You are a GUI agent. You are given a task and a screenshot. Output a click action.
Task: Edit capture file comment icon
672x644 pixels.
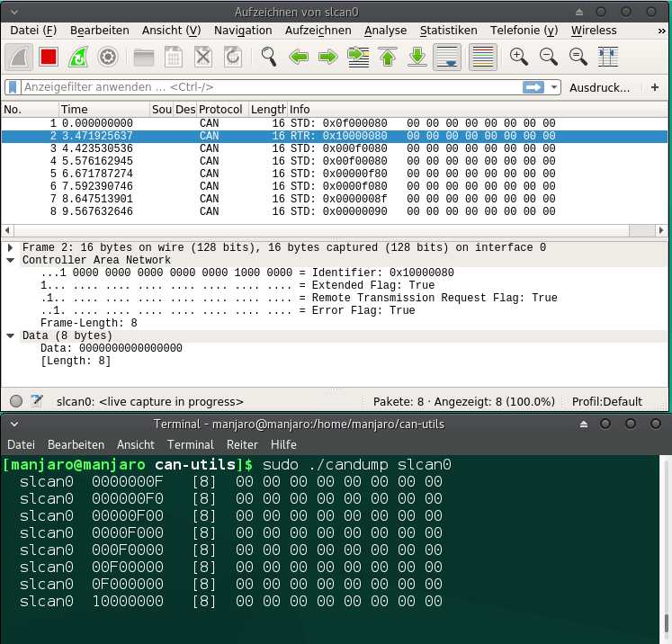click(x=37, y=401)
